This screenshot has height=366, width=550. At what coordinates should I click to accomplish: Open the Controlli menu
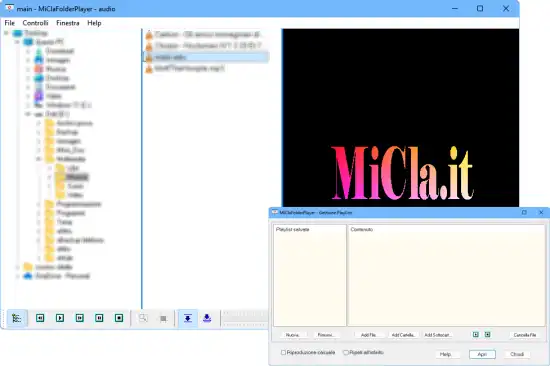click(x=35, y=23)
